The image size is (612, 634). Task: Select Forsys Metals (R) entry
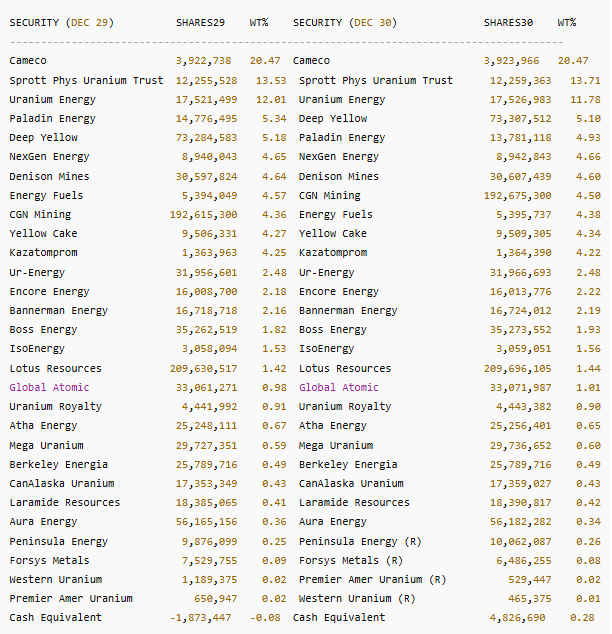point(351,561)
